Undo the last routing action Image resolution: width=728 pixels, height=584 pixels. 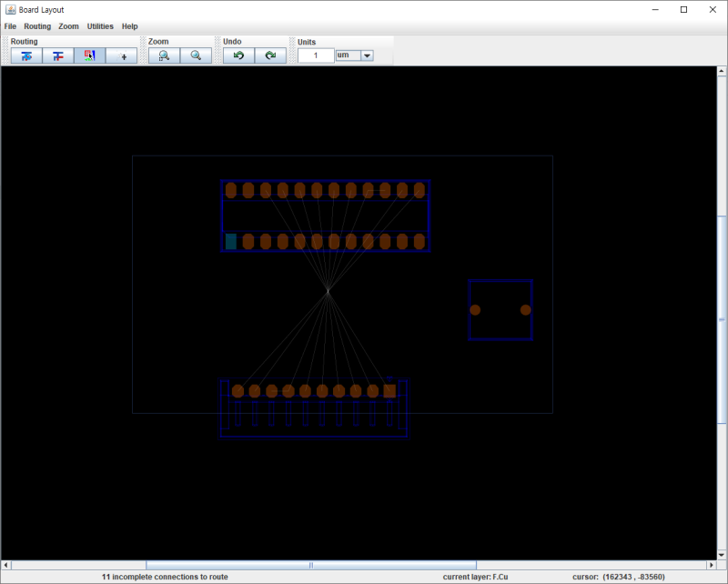(x=238, y=55)
